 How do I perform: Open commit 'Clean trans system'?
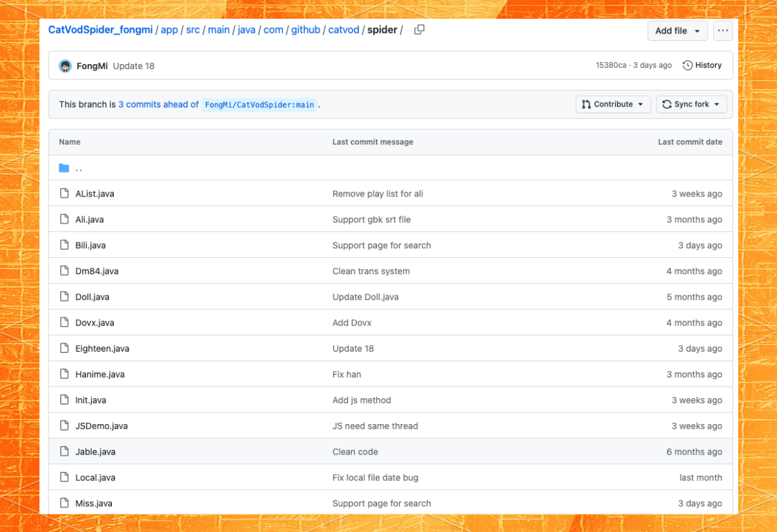(x=371, y=271)
